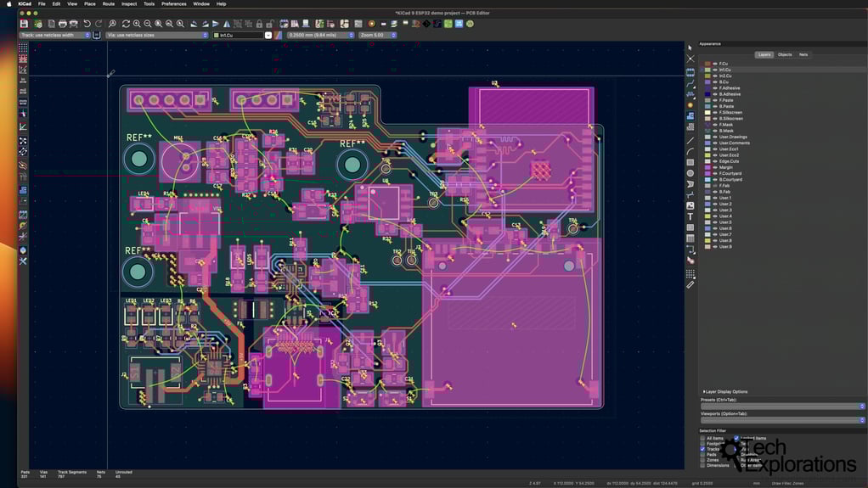Image resolution: width=868 pixels, height=488 pixels.
Task: Enable the All Items selection filter checkbox
Action: coord(702,438)
